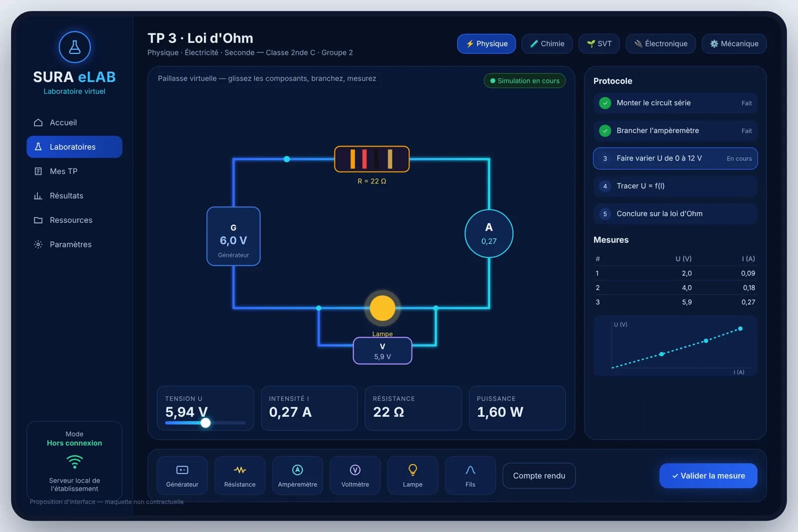The width and height of the screenshot is (798, 532).
Task: Select the Ampèremètre component tool
Action: pos(297,476)
